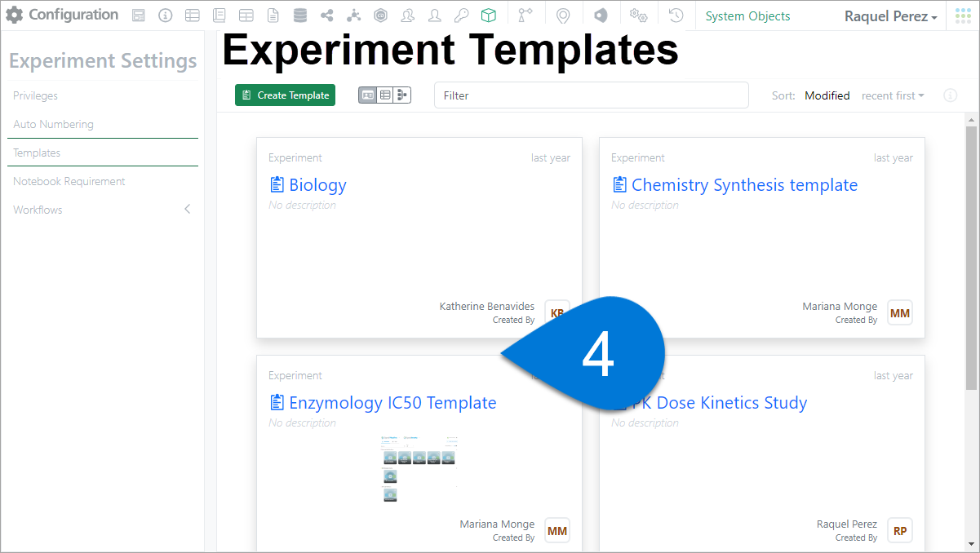Open the 'recent first' sort order dropdown
The height and width of the screenshot is (553, 980).
893,95
